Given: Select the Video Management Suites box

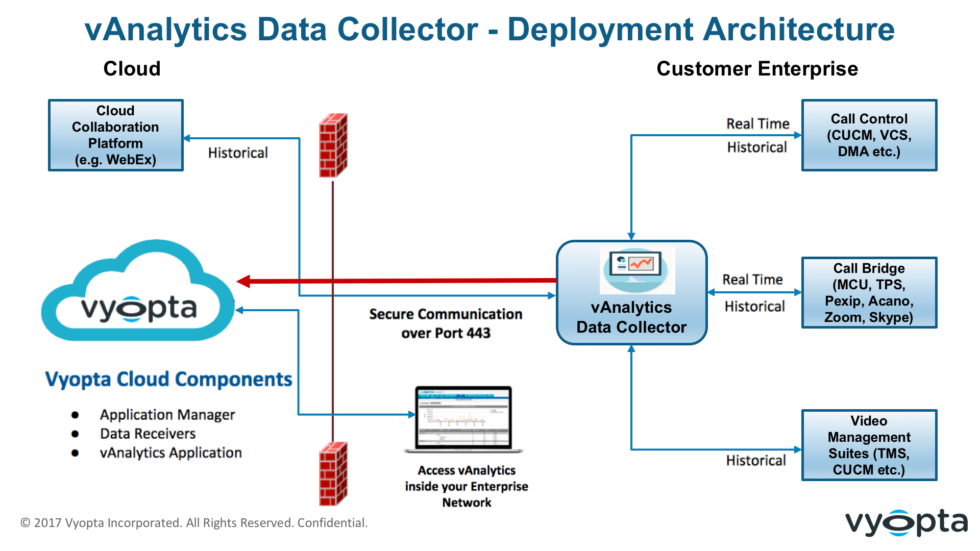Looking at the screenshot, I should pos(869,445).
